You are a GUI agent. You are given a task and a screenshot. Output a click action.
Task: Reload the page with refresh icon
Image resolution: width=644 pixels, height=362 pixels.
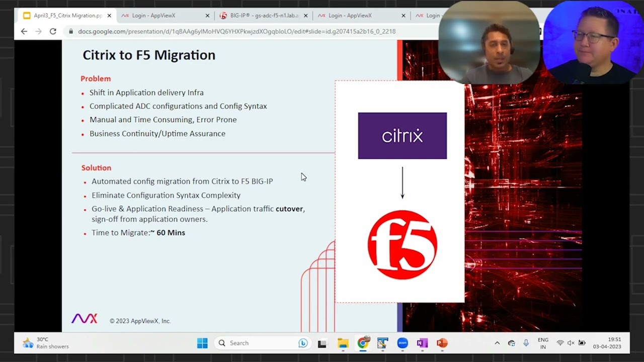coord(53,31)
